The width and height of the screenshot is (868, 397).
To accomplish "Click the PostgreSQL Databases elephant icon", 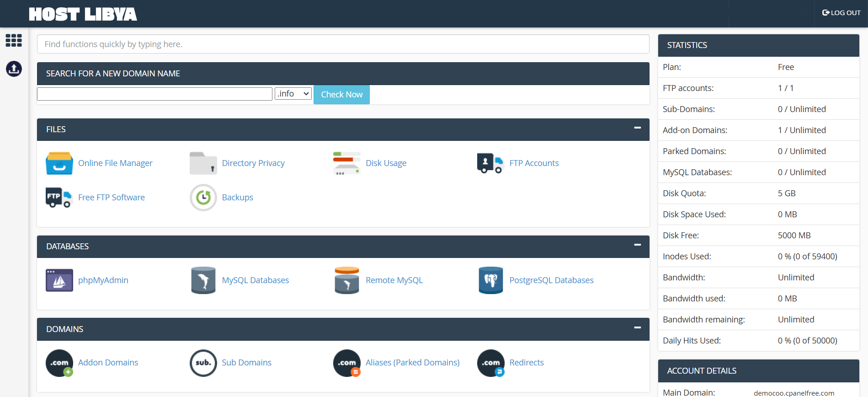I will [x=490, y=280].
